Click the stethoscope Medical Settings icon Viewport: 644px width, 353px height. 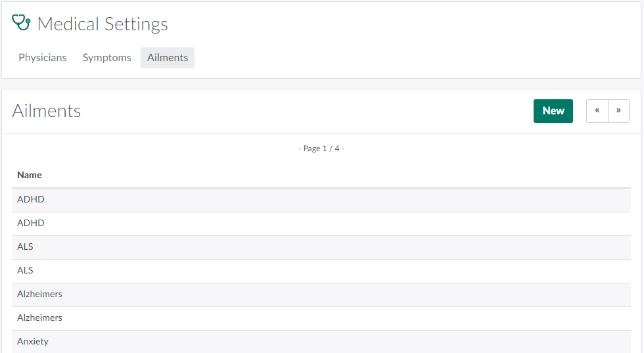tap(22, 23)
